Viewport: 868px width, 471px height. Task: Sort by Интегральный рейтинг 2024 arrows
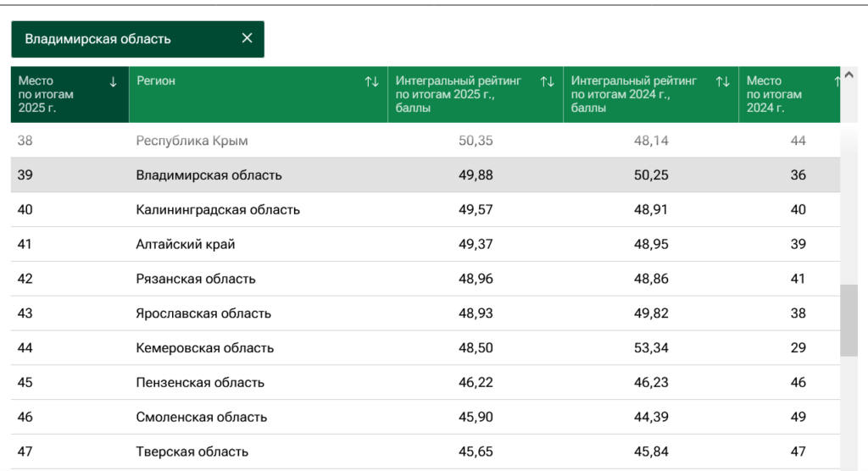(722, 82)
